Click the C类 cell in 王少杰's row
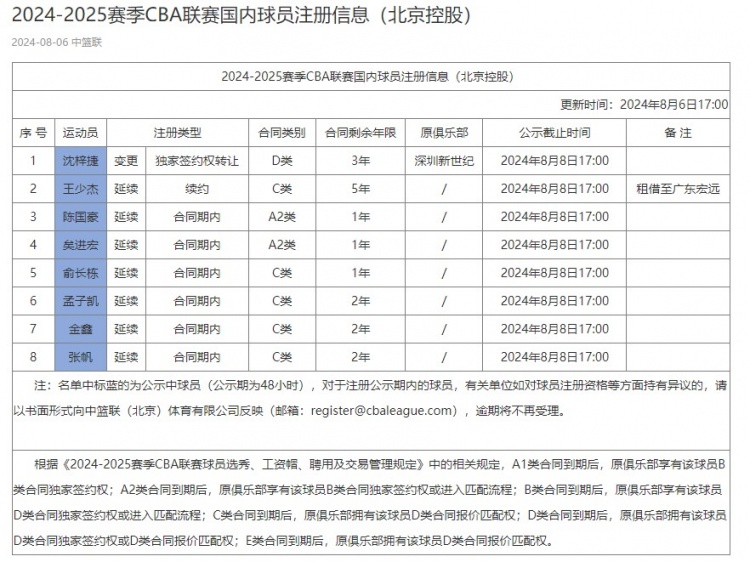The width and height of the screenshot is (750, 562). pyautogui.click(x=282, y=189)
